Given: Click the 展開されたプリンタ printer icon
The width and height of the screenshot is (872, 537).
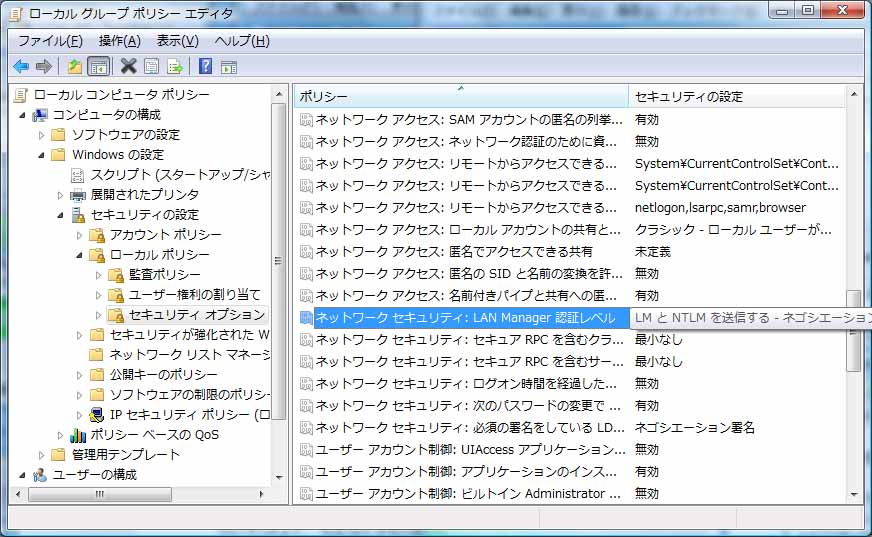Looking at the screenshot, I should pyautogui.click(x=78, y=195).
